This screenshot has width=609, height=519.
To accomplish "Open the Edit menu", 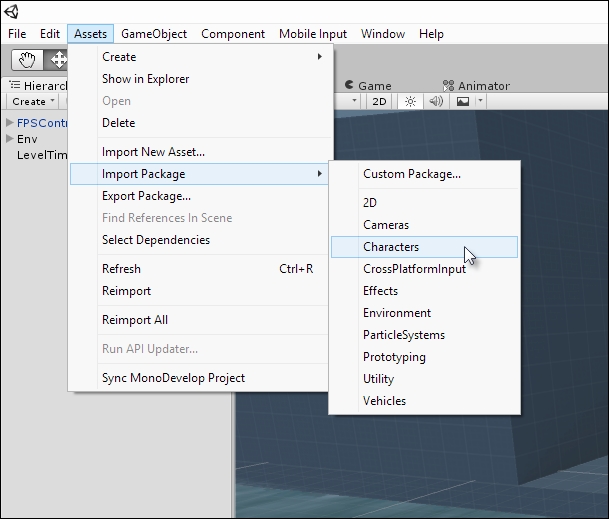I will (x=50, y=34).
